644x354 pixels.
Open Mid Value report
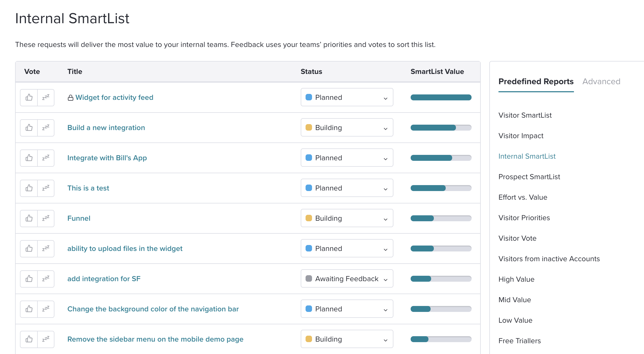coord(515,300)
